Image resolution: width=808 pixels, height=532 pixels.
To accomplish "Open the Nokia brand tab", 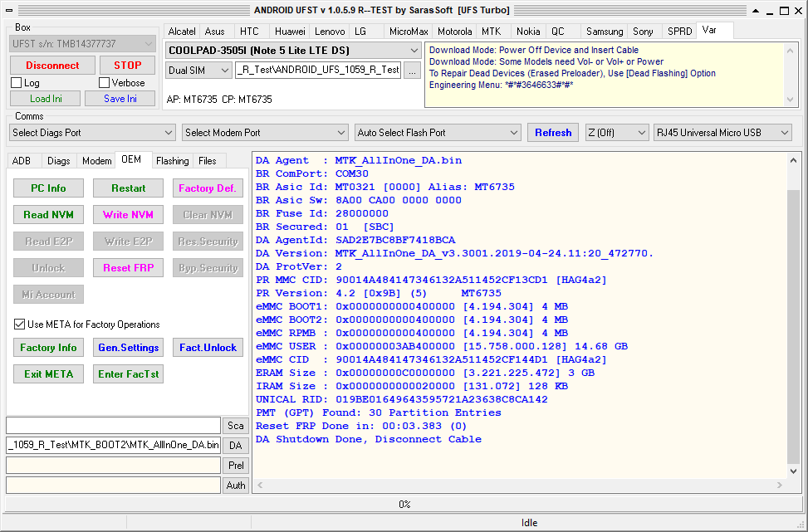I will 528,32.
